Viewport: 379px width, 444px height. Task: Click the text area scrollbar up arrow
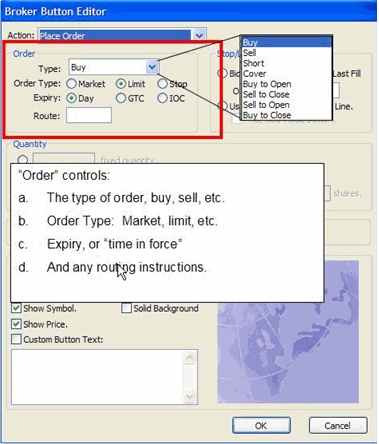(x=190, y=357)
